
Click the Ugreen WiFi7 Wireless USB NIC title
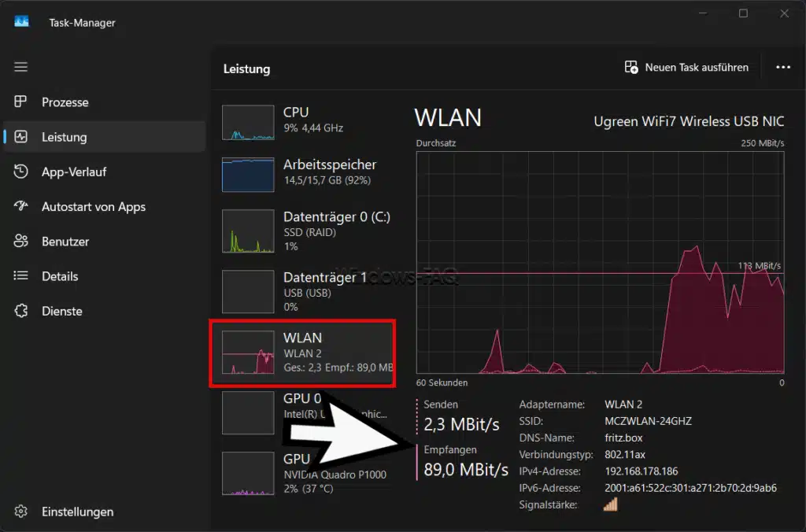[x=689, y=121]
